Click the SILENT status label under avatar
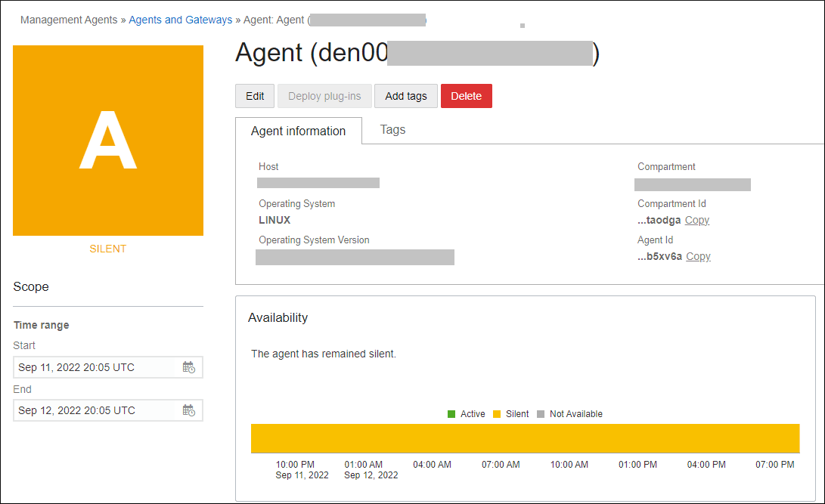The image size is (825, 504). pyautogui.click(x=107, y=248)
